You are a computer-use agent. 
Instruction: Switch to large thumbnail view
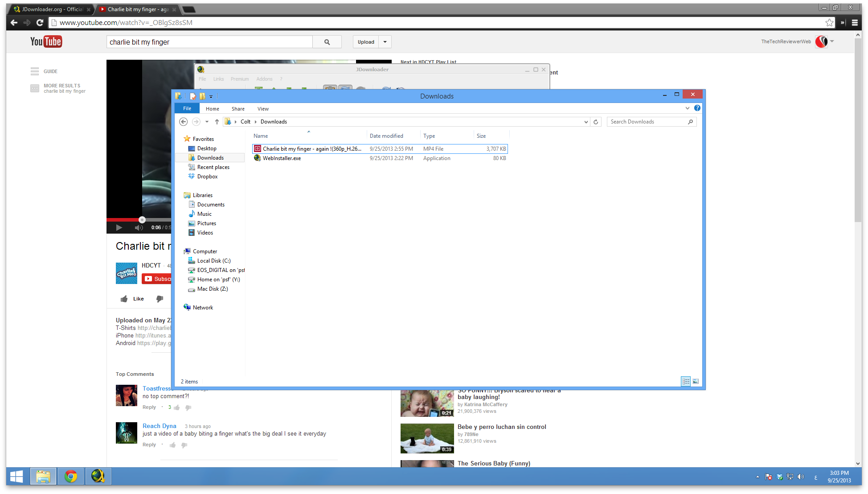click(x=696, y=381)
